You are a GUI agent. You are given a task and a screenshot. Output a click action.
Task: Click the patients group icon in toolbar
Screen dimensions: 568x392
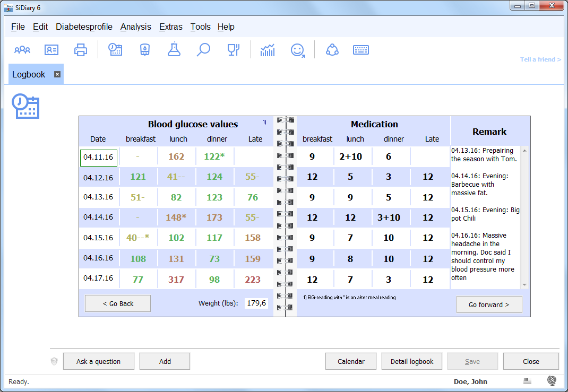(22, 50)
